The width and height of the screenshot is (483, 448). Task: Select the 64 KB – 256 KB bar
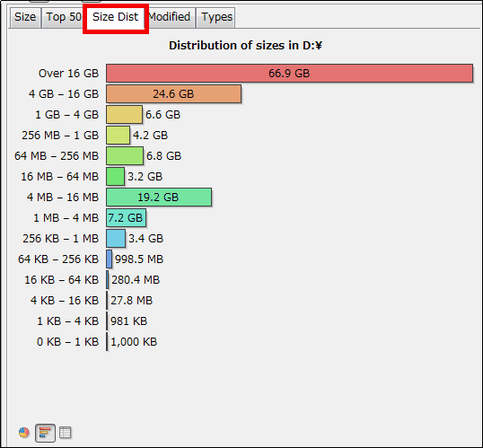point(109,259)
